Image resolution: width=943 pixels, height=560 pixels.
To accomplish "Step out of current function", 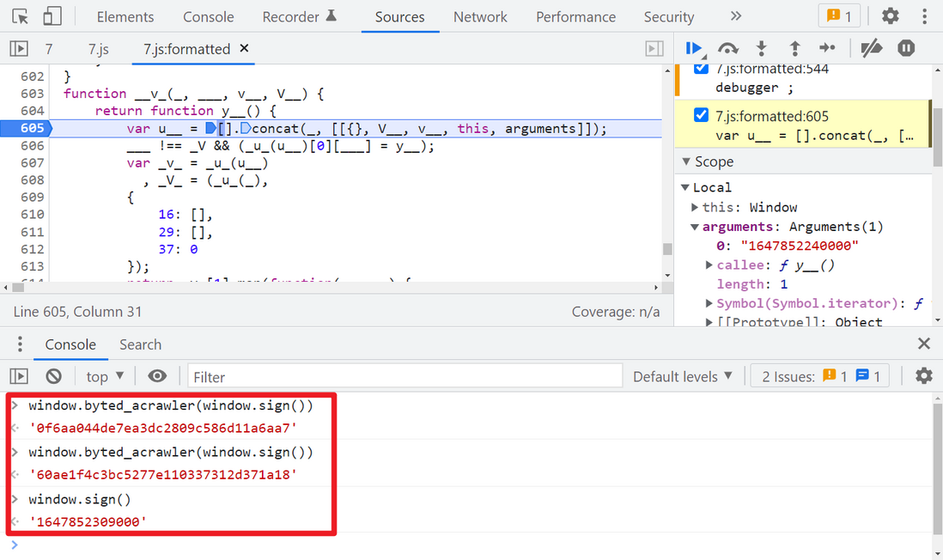I will tap(794, 48).
